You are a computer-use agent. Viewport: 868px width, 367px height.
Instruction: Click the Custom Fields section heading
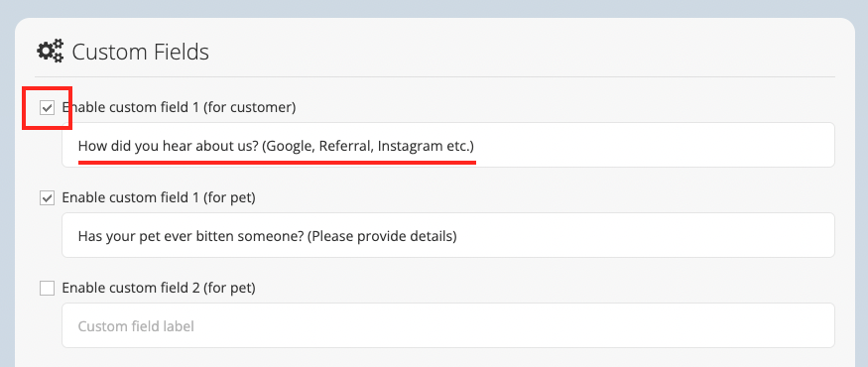click(141, 52)
